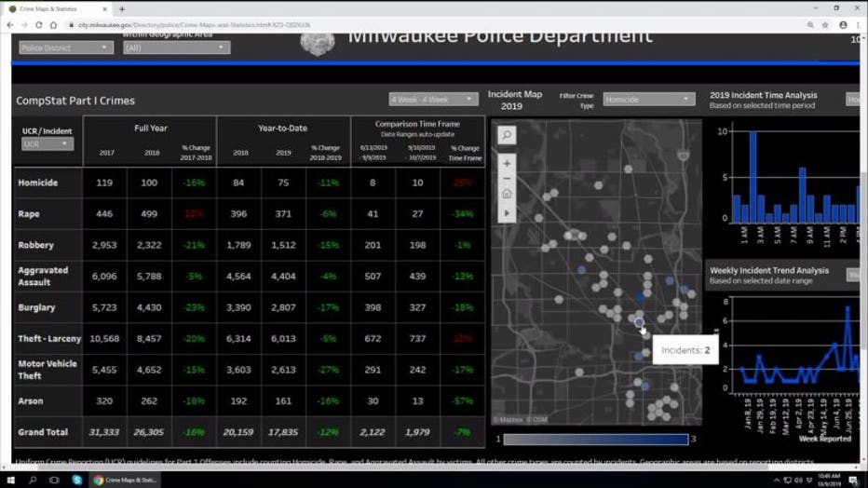
Task: Click Aggravated Assault row label
Action: [43, 276]
